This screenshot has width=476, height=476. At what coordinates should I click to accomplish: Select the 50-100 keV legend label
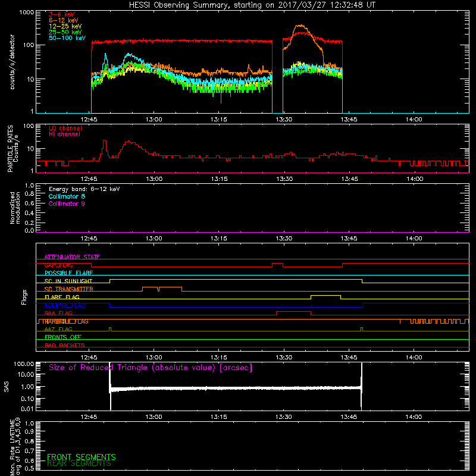click(x=67, y=38)
